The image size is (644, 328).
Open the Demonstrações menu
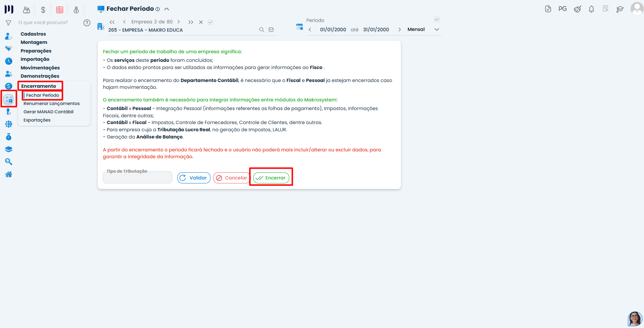point(40,76)
